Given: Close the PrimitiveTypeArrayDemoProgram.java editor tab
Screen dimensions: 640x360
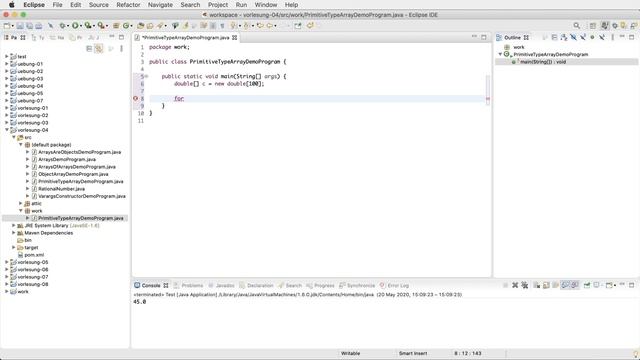Looking at the screenshot, I should [235, 38].
